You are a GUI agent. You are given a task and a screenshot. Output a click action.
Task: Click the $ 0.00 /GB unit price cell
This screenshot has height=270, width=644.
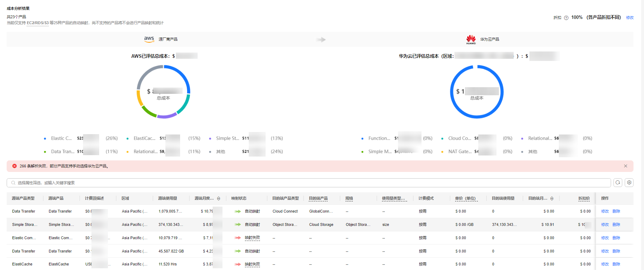point(464,224)
